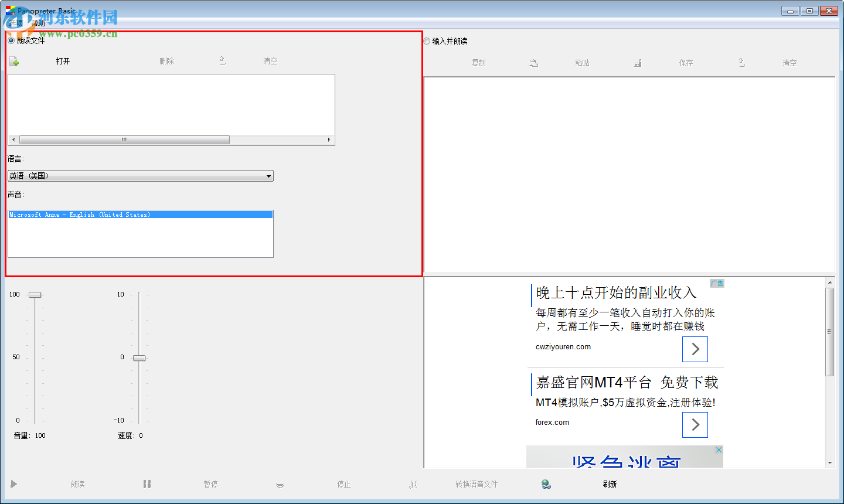Viewport: 844px width, 504px height.
Task: Select the 输入并朗读 radio button
Action: [427, 40]
